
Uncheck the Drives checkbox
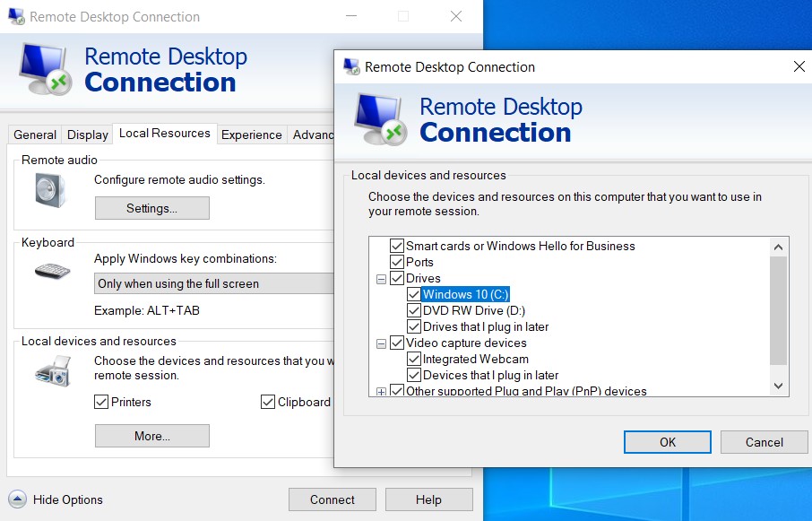pyautogui.click(x=397, y=278)
